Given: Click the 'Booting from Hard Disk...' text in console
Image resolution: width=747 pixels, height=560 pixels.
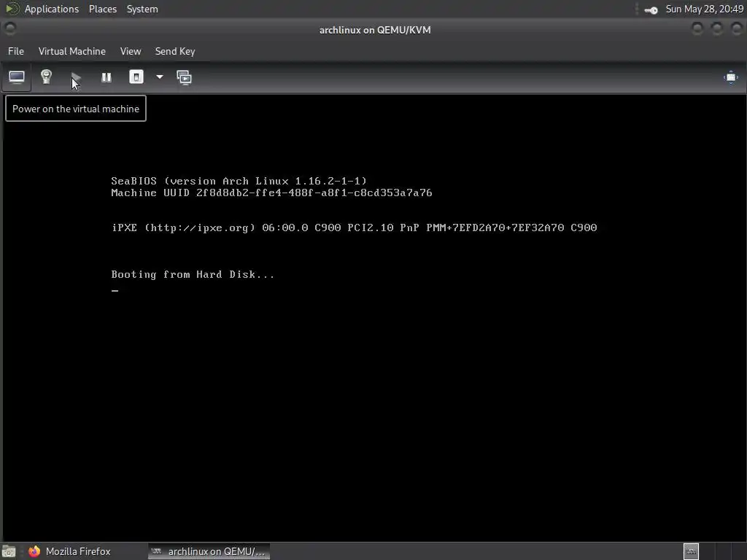Looking at the screenshot, I should tap(193, 274).
